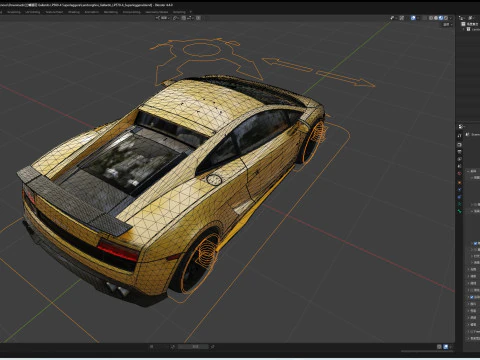Open the Animation workspace tab
This screenshot has width=480, height=360.
92,12
